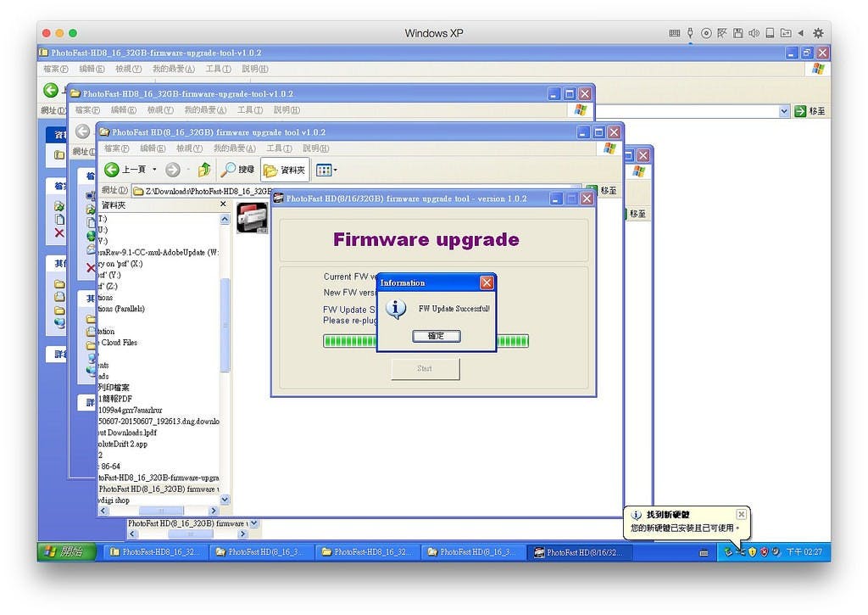Screen dimensions: 868x615
Task: Open 編輯(E) menu in front Explorer window
Action: (153, 148)
